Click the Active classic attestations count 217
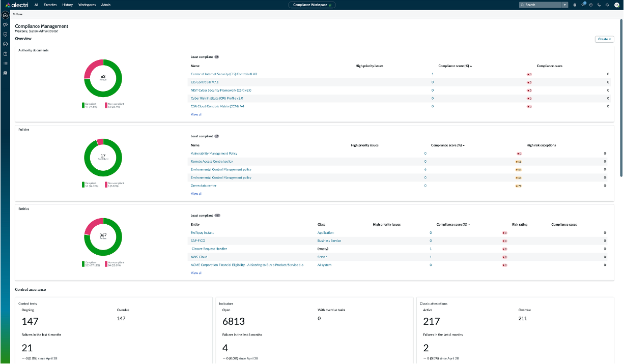The image size is (624, 364). [432, 321]
